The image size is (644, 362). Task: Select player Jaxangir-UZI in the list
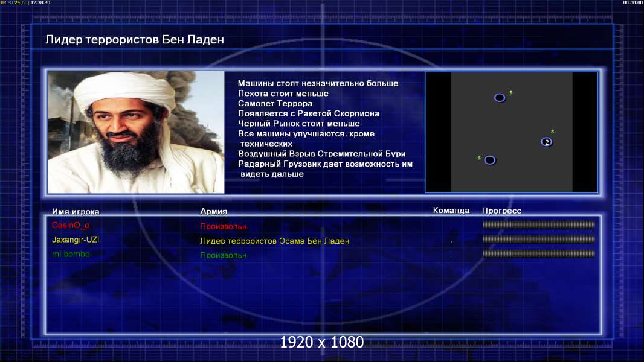pos(76,240)
